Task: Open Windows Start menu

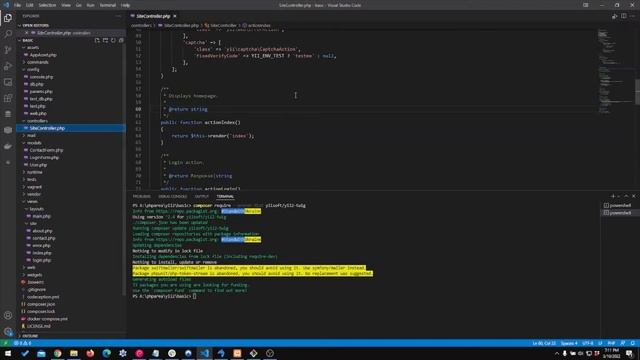Action: [x=8, y=353]
